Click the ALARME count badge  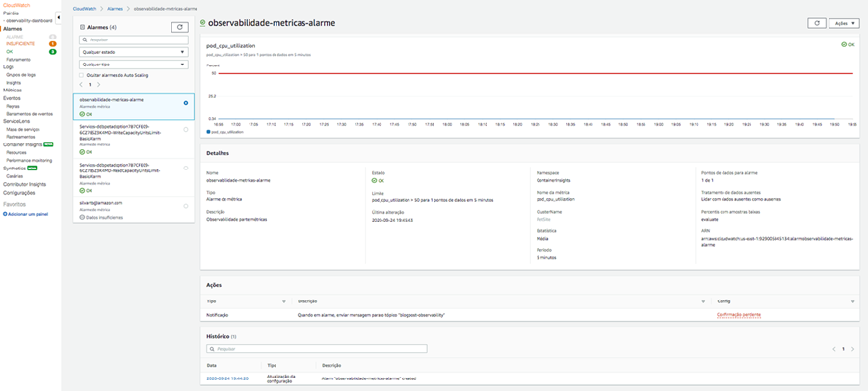53,36
